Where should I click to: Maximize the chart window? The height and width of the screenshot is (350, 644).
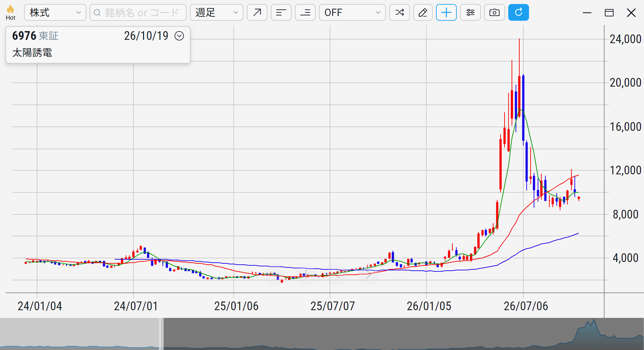point(609,13)
